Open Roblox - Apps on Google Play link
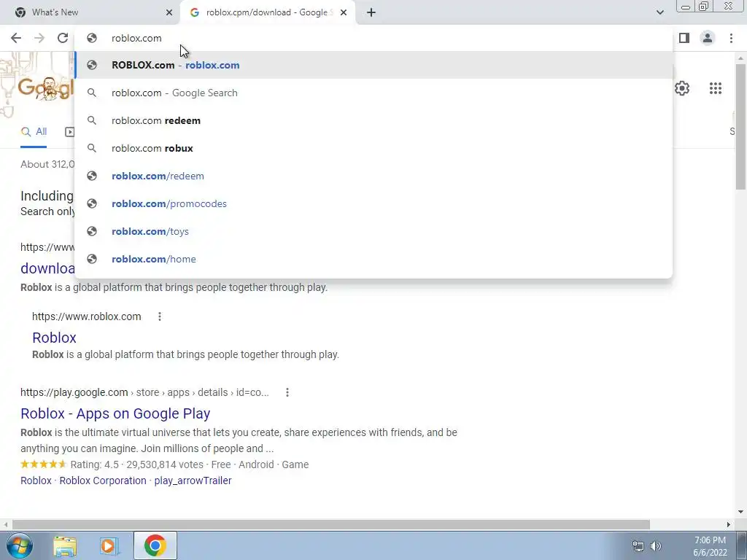This screenshot has width=747, height=560. point(115,413)
